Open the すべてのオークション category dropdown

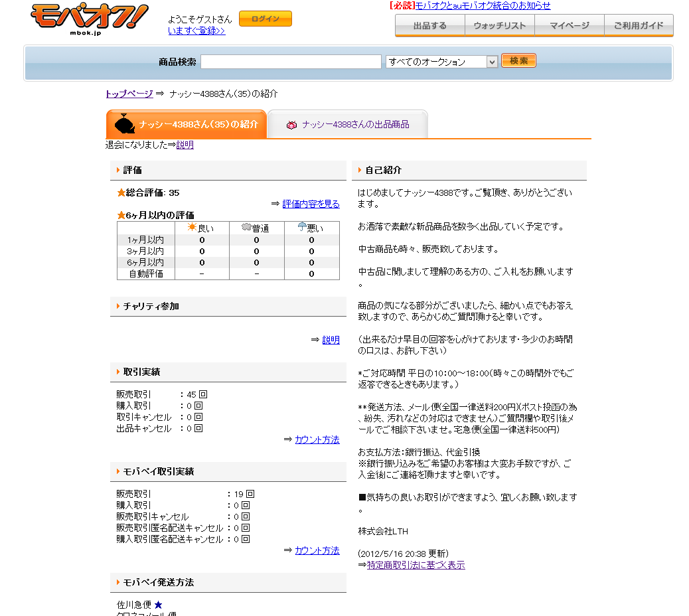(441, 62)
